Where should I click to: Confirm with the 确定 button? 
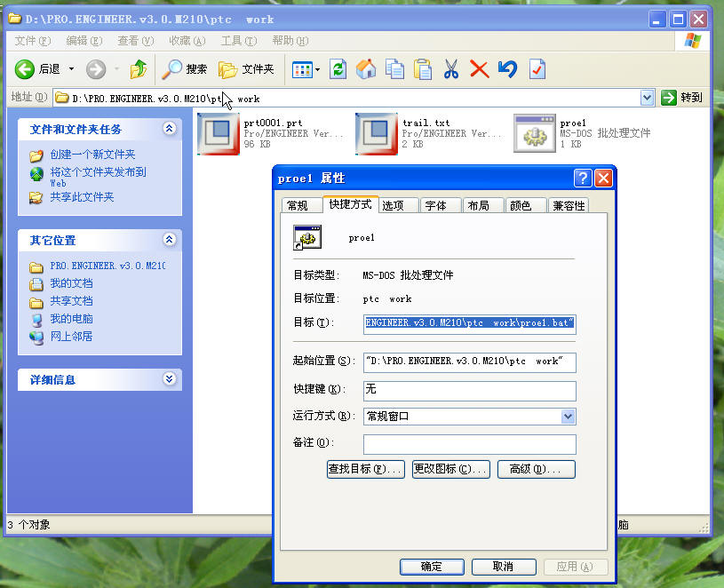coord(432,567)
